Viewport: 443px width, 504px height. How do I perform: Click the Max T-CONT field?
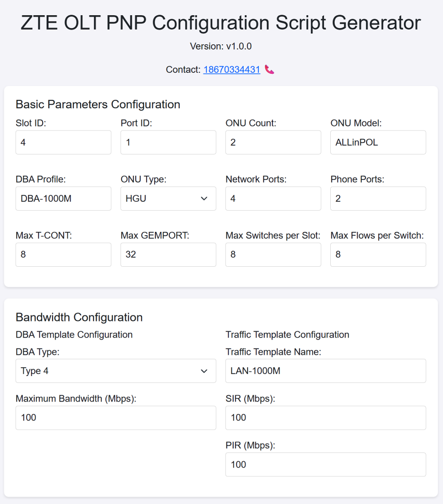pyautogui.click(x=63, y=254)
